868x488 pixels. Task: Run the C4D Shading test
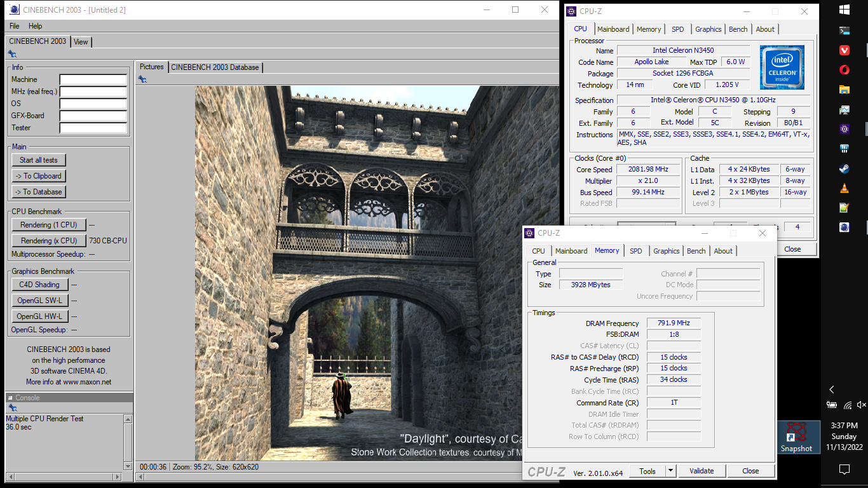(39, 285)
